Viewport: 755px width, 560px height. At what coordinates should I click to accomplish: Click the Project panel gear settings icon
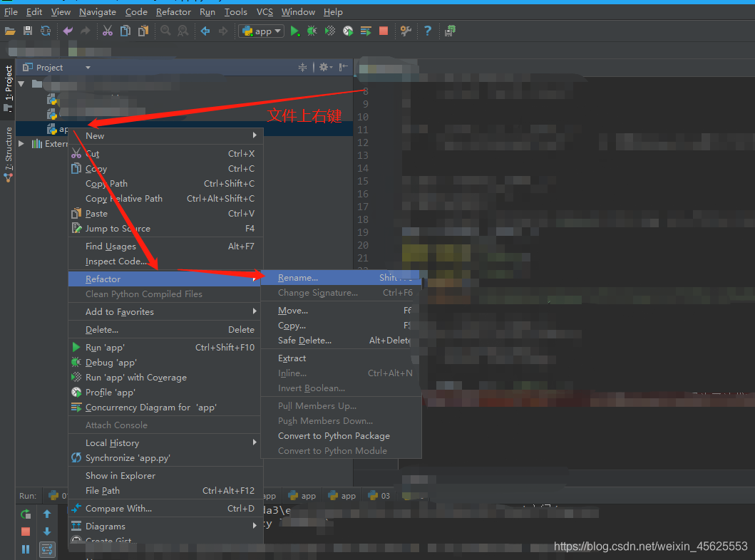[326, 68]
